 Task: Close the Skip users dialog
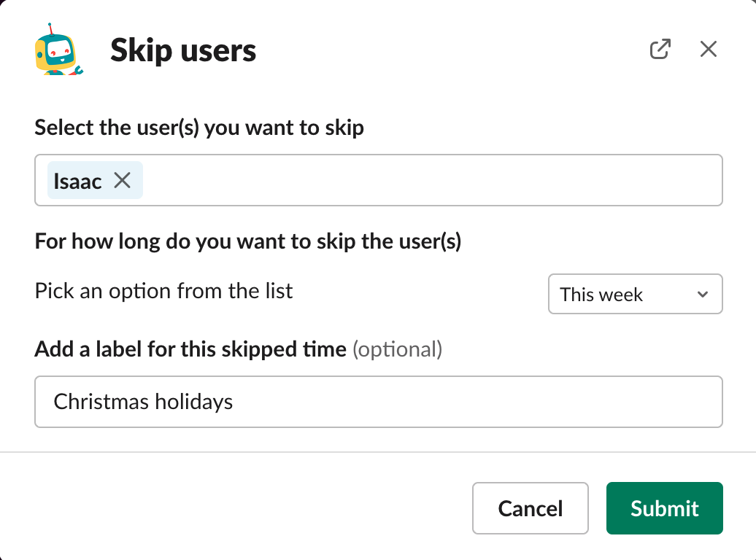pyautogui.click(x=709, y=49)
